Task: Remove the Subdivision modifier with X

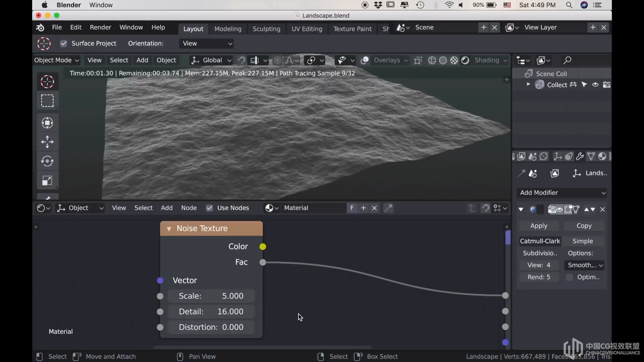Action: (x=603, y=209)
